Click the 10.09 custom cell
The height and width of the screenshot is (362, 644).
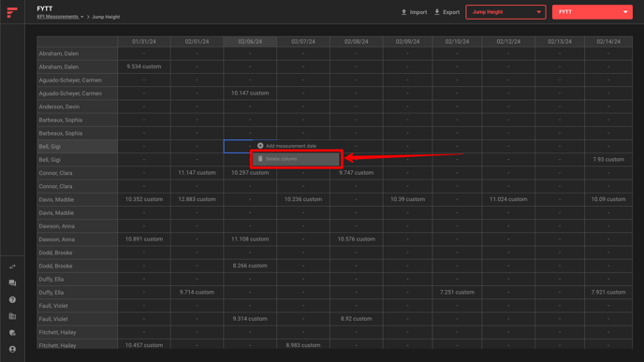click(608, 199)
